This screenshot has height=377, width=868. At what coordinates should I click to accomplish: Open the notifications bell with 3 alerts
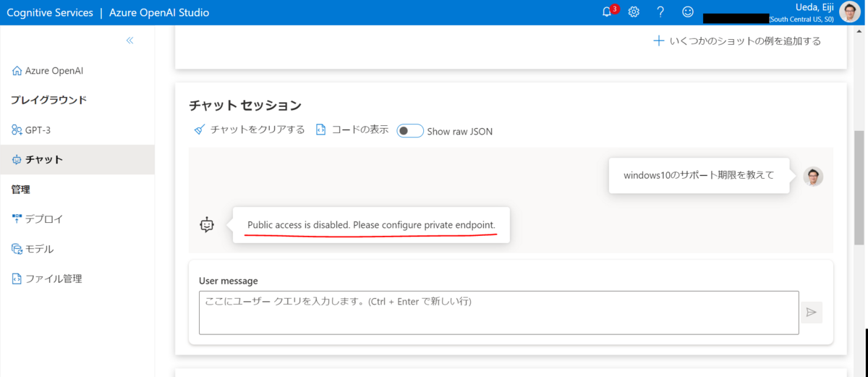click(x=608, y=12)
